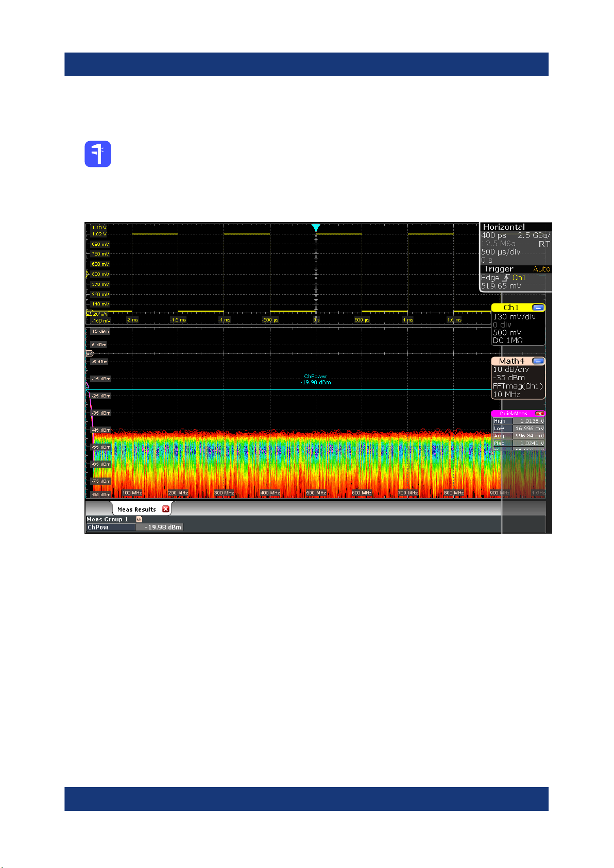This screenshot has height=868, width=614.
Task: Click the cyan trigger position marker at top
Action: pyautogui.click(x=316, y=227)
